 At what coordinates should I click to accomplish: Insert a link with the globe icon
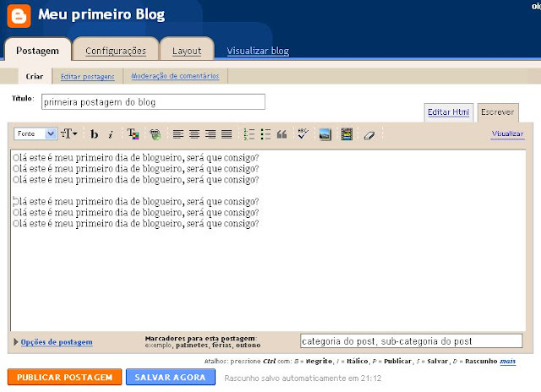click(155, 133)
